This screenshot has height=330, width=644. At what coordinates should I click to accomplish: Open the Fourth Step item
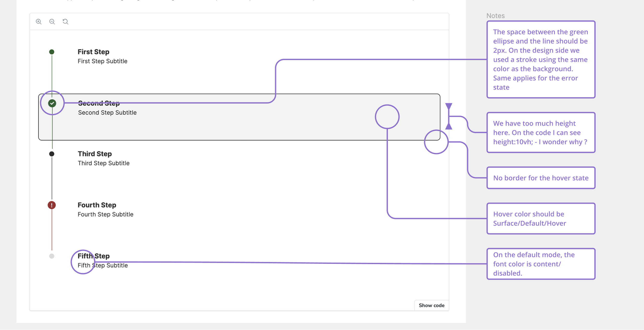pyautogui.click(x=97, y=205)
